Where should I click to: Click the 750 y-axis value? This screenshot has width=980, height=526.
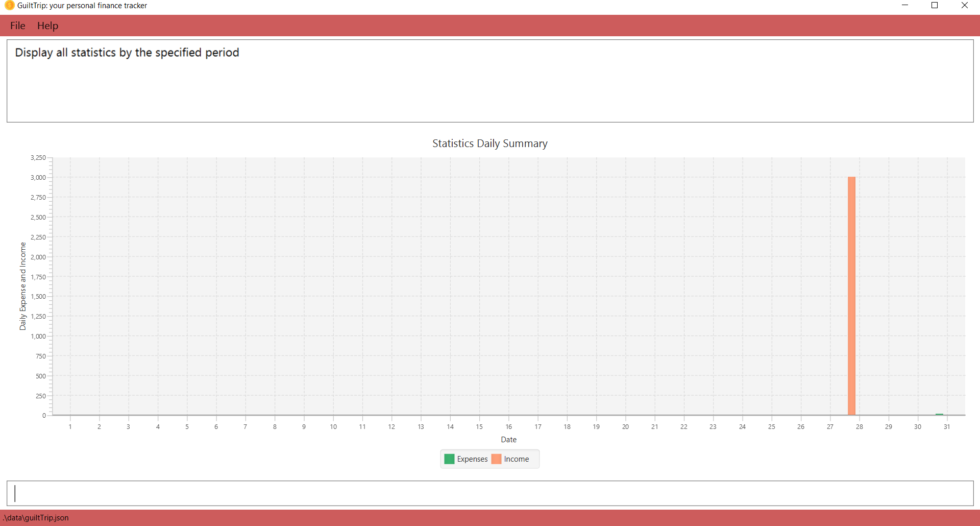click(41, 356)
